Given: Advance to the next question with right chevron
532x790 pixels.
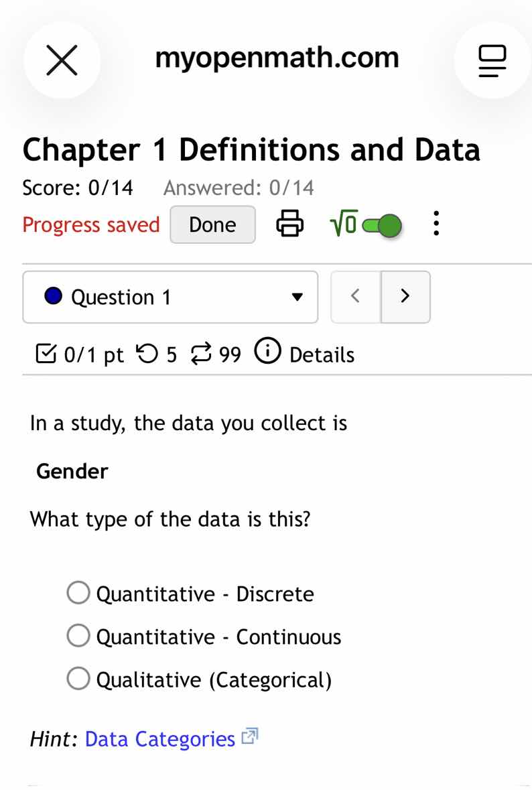Looking at the screenshot, I should point(405,296).
